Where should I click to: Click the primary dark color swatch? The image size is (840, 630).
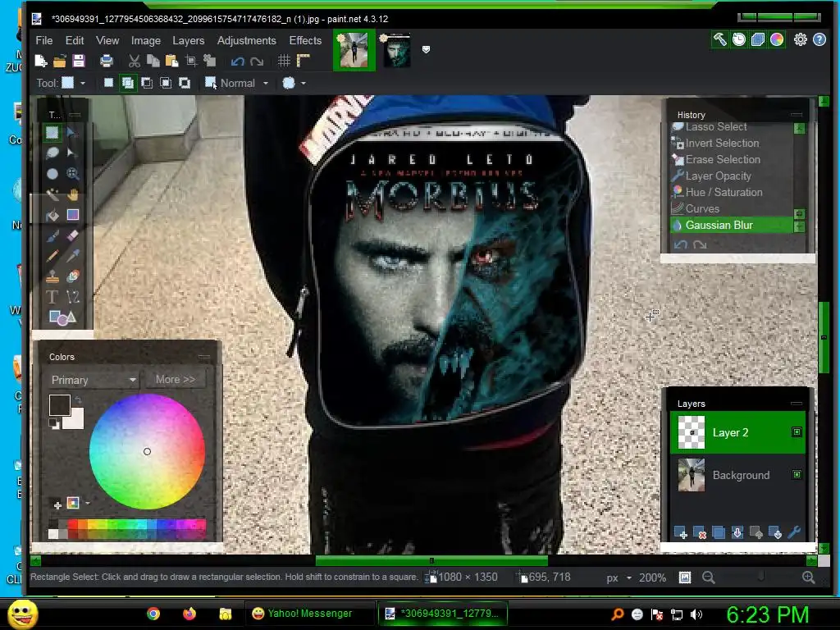(59, 404)
